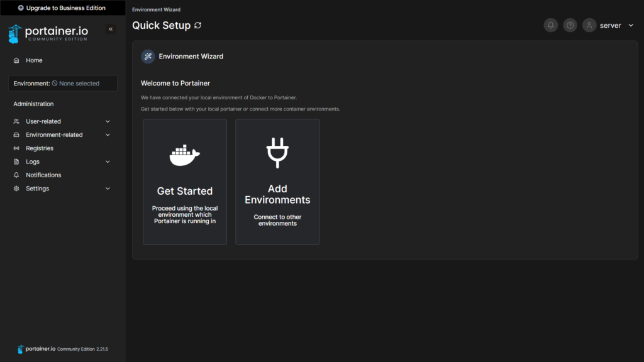Click the Environment-related drive icon
This screenshot has height=362, width=644.
pos(16,135)
